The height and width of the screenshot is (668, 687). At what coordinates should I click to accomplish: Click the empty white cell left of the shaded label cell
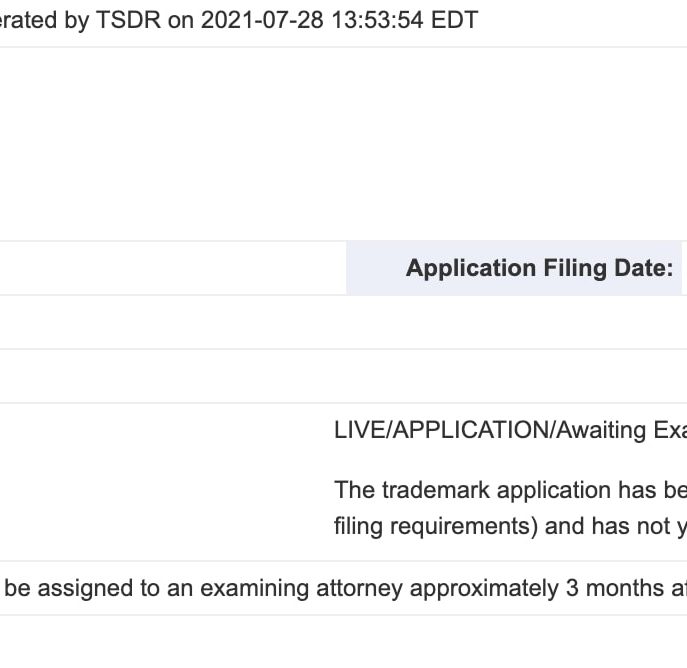(x=173, y=268)
